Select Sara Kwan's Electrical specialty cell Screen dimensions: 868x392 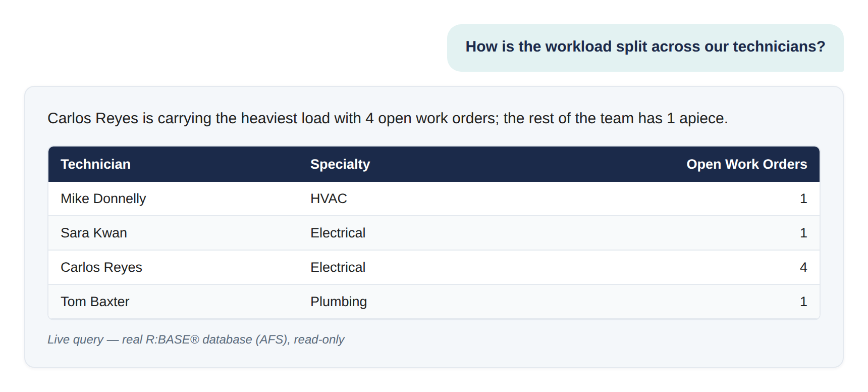point(338,233)
